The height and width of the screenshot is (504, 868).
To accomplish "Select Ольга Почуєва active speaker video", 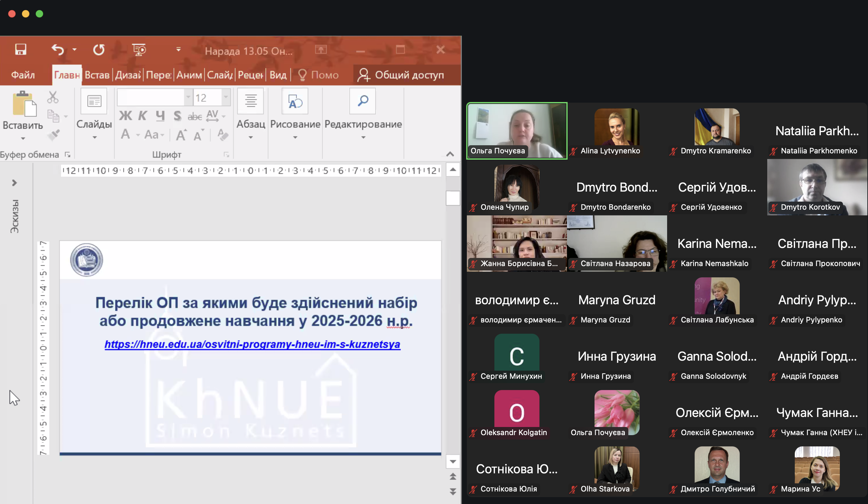I will click(x=517, y=131).
